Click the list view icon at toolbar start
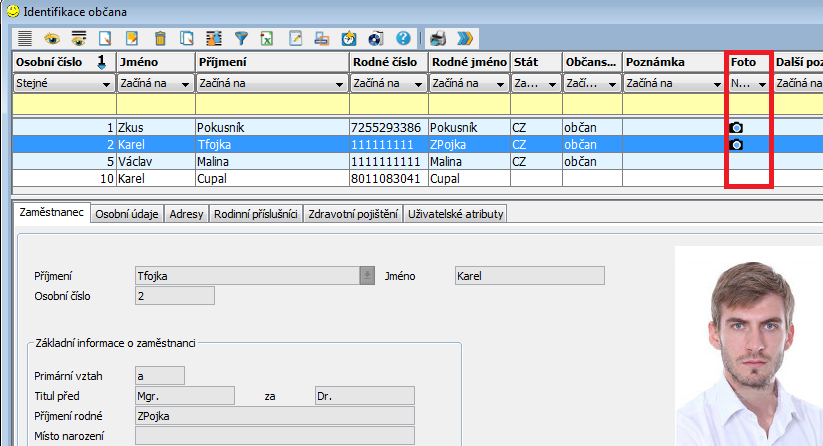The width and height of the screenshot is (823, 446). click(x=24, y=39)
